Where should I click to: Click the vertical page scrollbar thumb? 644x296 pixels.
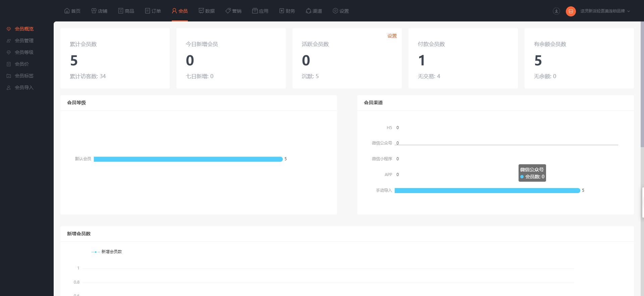click(642, 84)
